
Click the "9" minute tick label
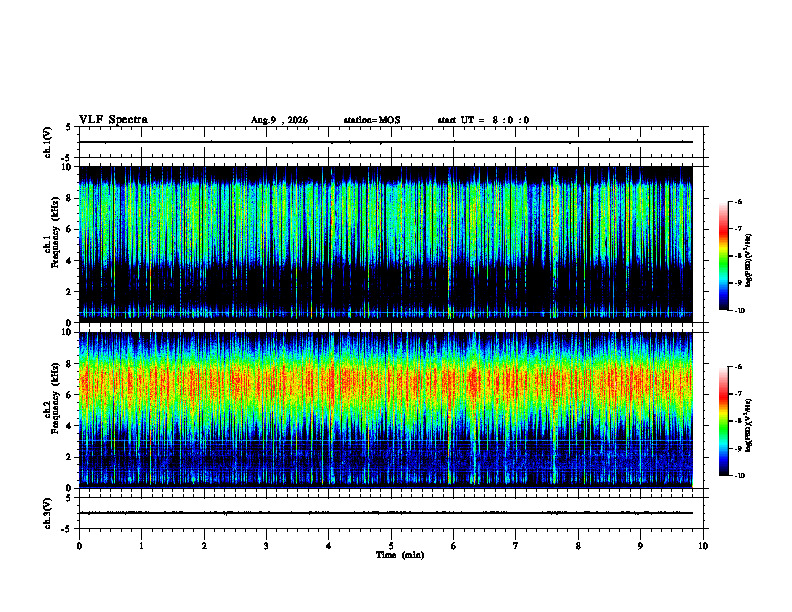point(640,546)
